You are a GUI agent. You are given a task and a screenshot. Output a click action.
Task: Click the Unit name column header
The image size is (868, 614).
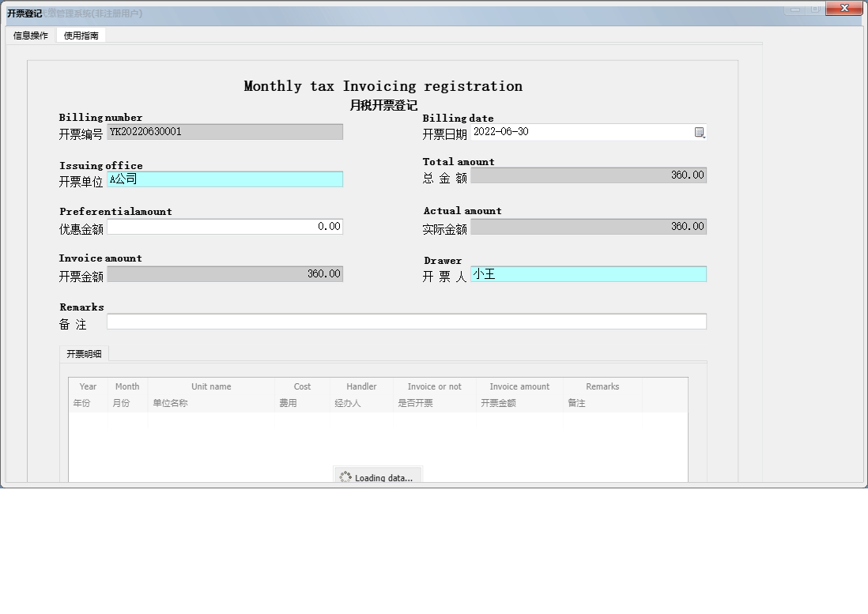pos(211,394)
